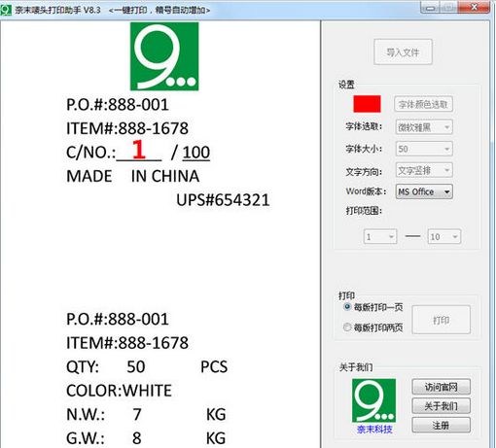Click the 奈末科技 blue link
Image resolution: width=496 pixels, height=448 pixels.
374,430
